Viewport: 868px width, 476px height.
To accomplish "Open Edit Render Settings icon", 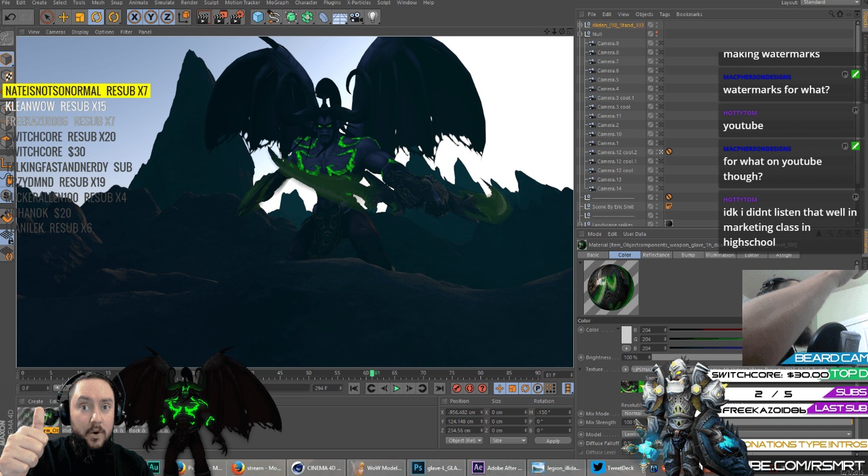I will [x=237, y=17].
